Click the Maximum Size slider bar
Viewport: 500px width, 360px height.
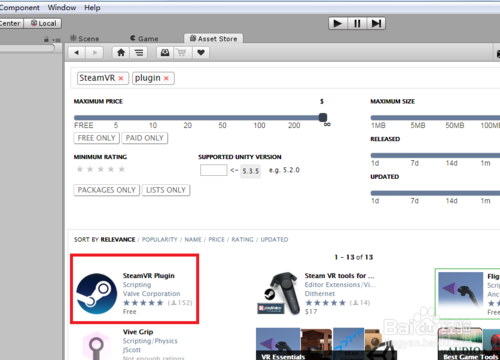coord(435,118)
